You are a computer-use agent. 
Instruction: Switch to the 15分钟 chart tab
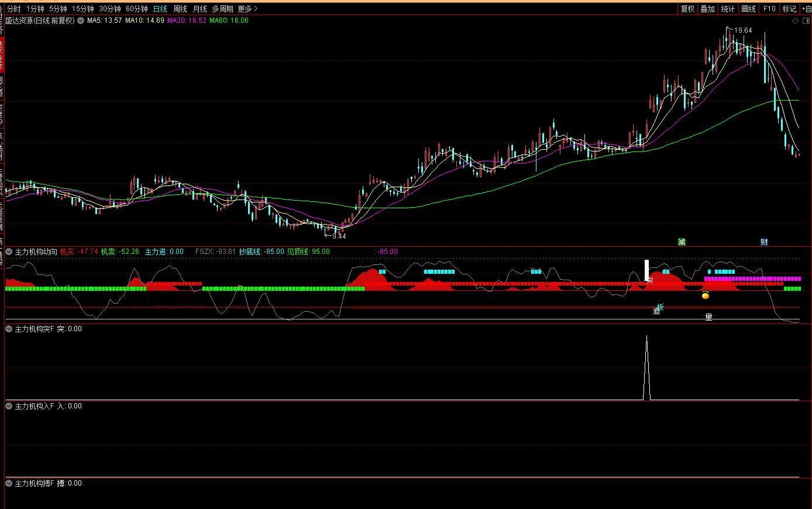coord(82,9)
